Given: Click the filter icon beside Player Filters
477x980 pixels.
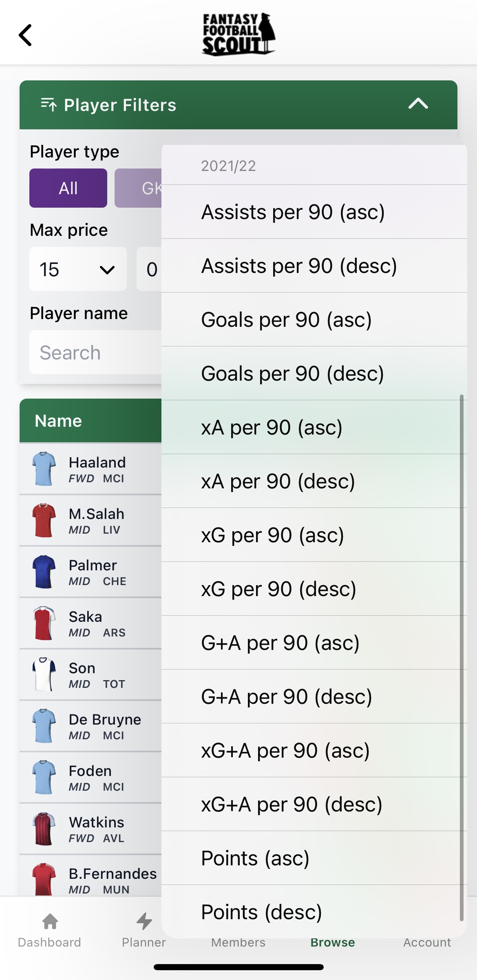Looking at the screenshot, I should point(49,105).
